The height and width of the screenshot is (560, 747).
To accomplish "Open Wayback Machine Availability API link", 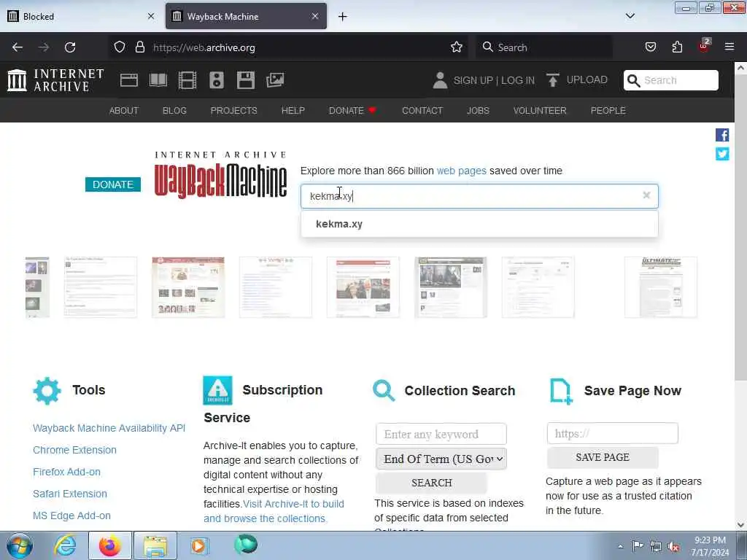I will (x=109, y=428).
